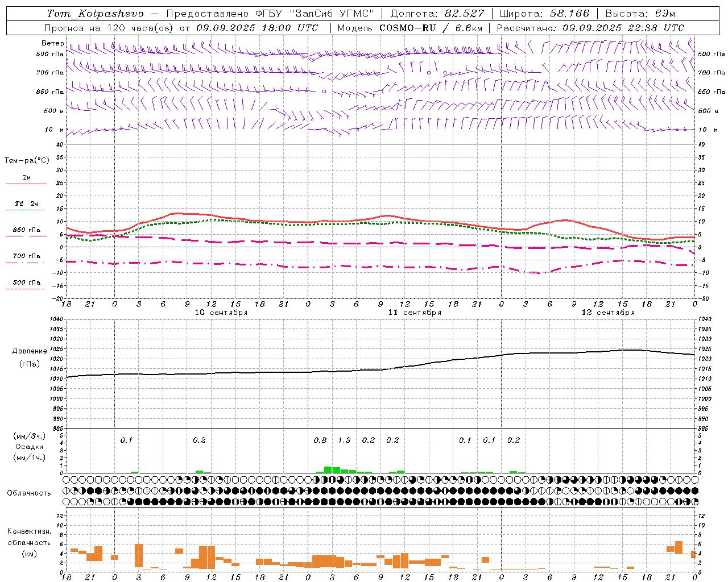
Task: Select the Td 2м legend entry
Action: pos(27,203)
